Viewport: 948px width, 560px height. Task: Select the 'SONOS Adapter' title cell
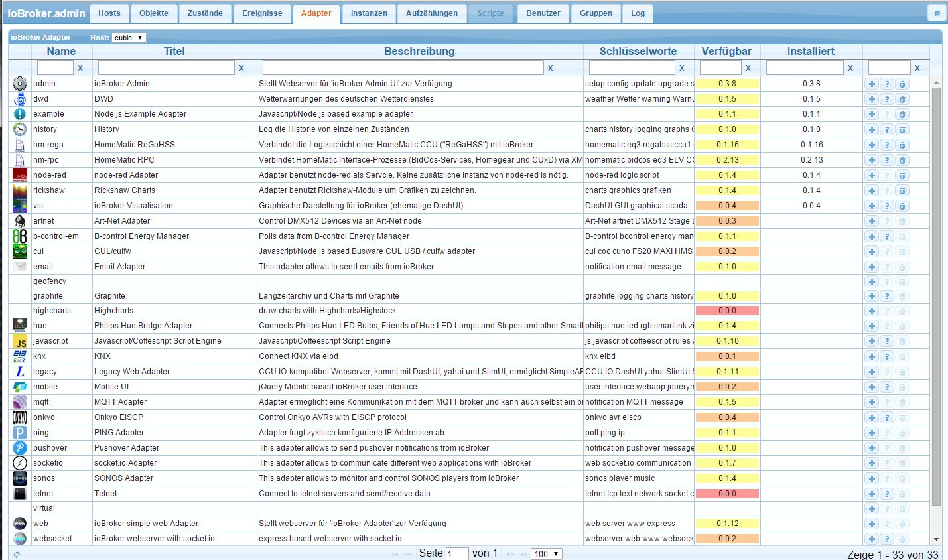coord(174,478)
